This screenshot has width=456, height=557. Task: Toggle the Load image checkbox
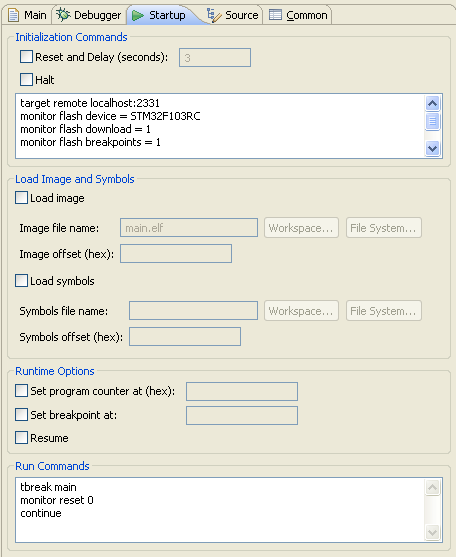click(21, 198)
